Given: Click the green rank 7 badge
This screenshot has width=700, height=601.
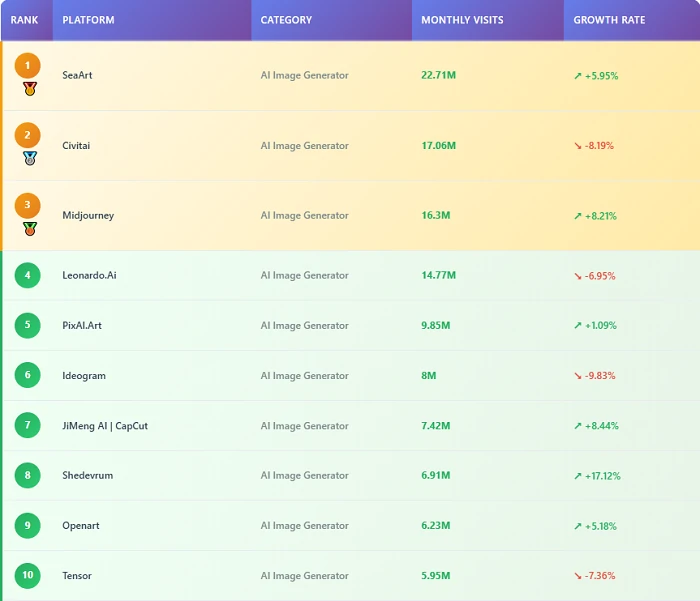Looking at the screenshot, I should 28,425.
